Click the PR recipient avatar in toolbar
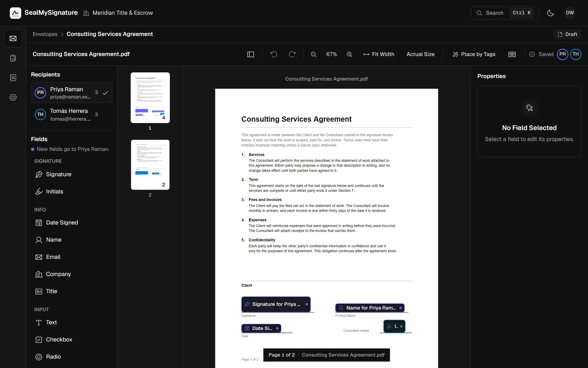 click(563, 54)
